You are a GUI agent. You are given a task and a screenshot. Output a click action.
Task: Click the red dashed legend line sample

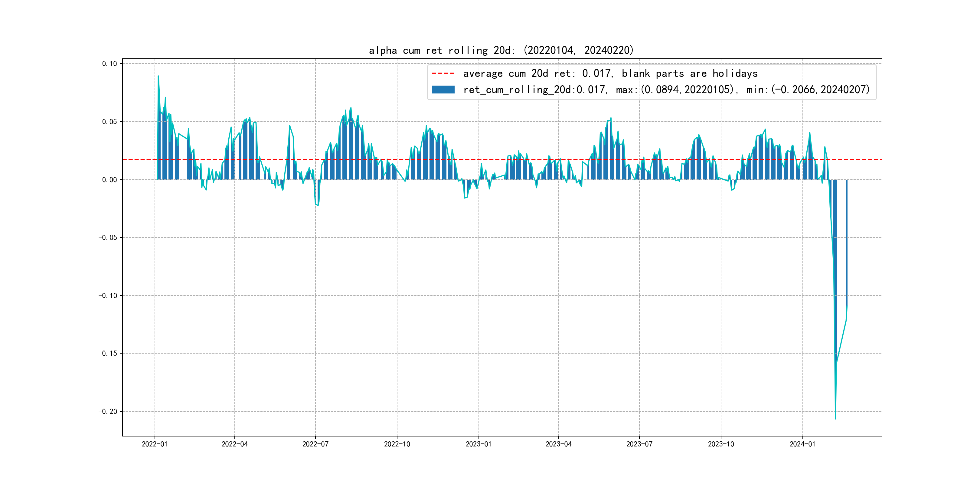[443, 73]
